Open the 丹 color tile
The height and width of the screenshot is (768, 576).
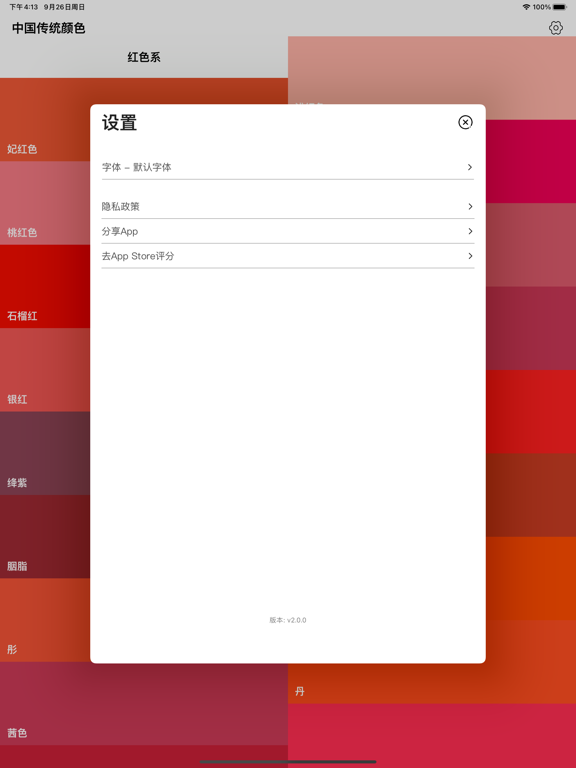click(432, 683)
